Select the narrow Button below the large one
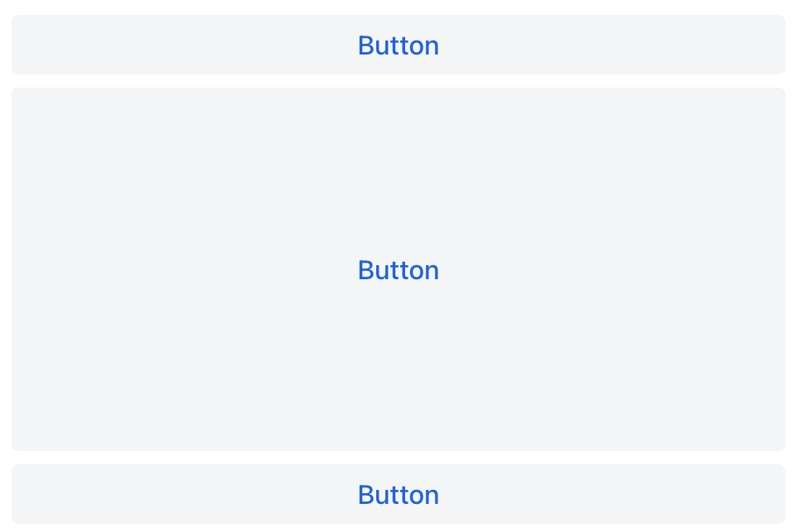The image size is (797, 532). click(398, 494)
